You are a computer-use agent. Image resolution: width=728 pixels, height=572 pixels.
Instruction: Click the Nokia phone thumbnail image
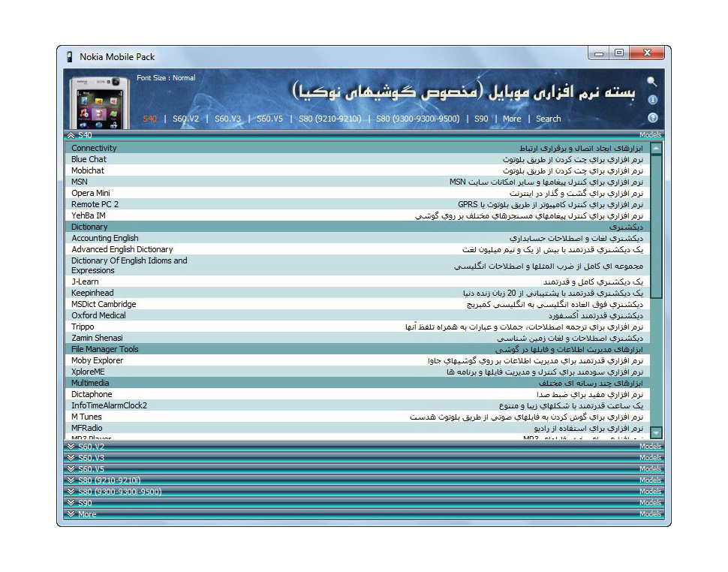click(x=99, y=103)
